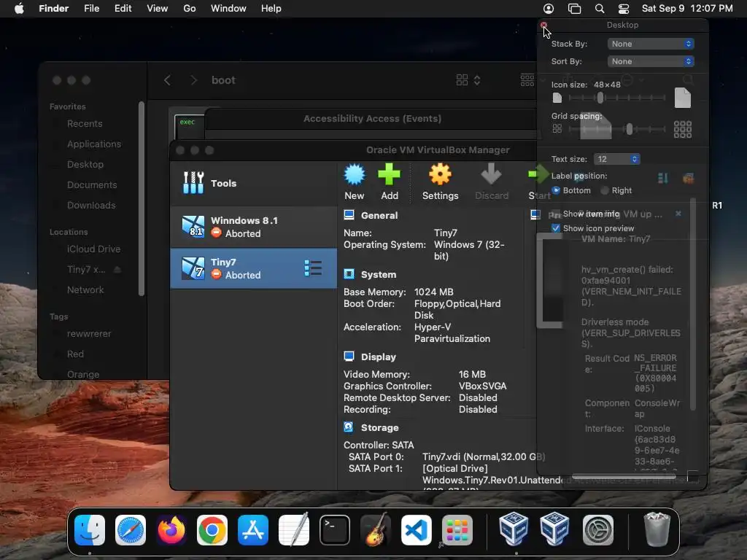
Task: Toggle Show item info checkbox
Action: pyautogui.click(x=556, y=214)
